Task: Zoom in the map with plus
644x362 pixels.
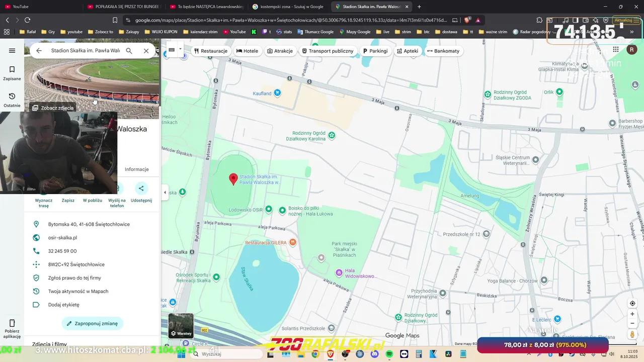Action: click(632, 314)
